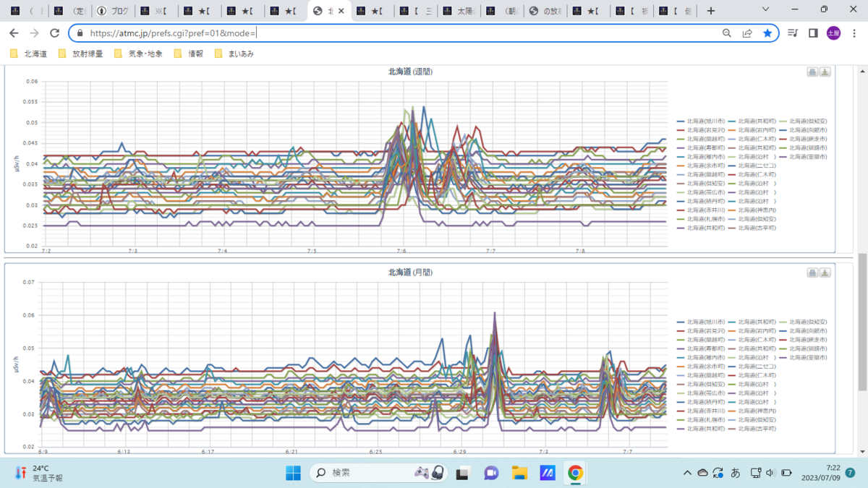
Task: Reload the page with the refresh icon
Action: [54, 33]
